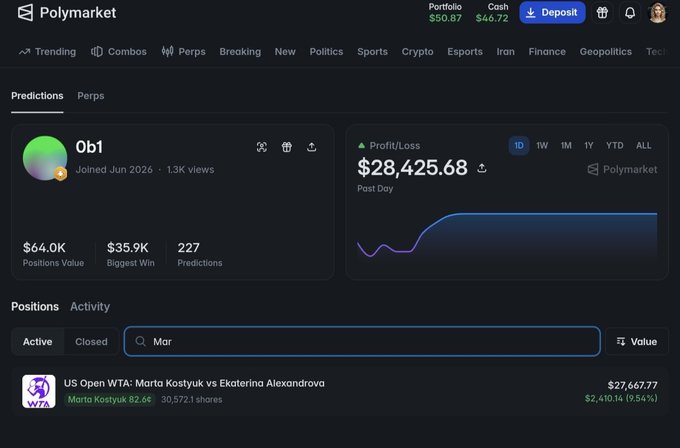Viewport: 680px width, 448px height.
Task: Go to Combos category
Action: [x=119, y=52]
